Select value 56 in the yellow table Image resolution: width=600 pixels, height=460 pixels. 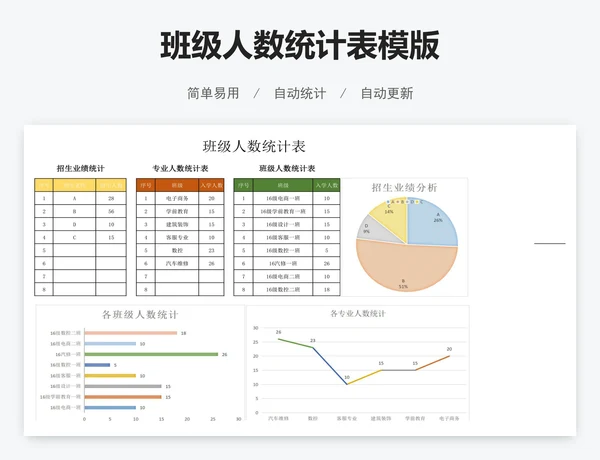pyautogui.click(x=111, y=211)
